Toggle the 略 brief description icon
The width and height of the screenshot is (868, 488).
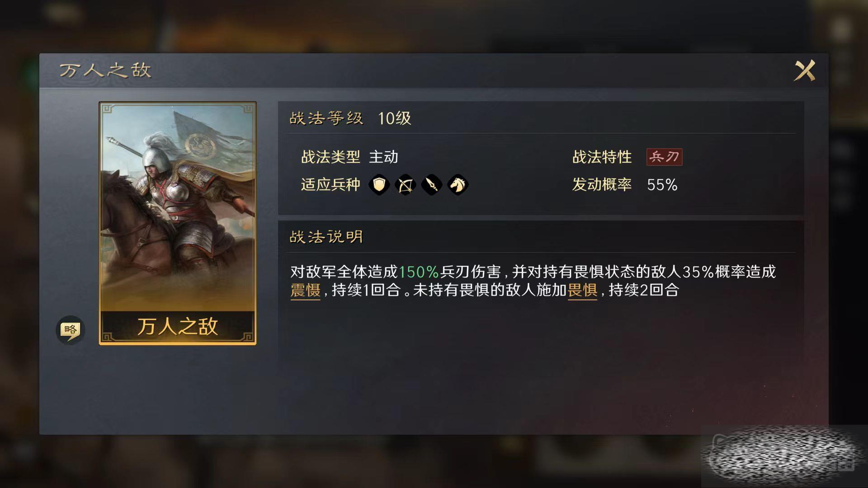(70, 330)
